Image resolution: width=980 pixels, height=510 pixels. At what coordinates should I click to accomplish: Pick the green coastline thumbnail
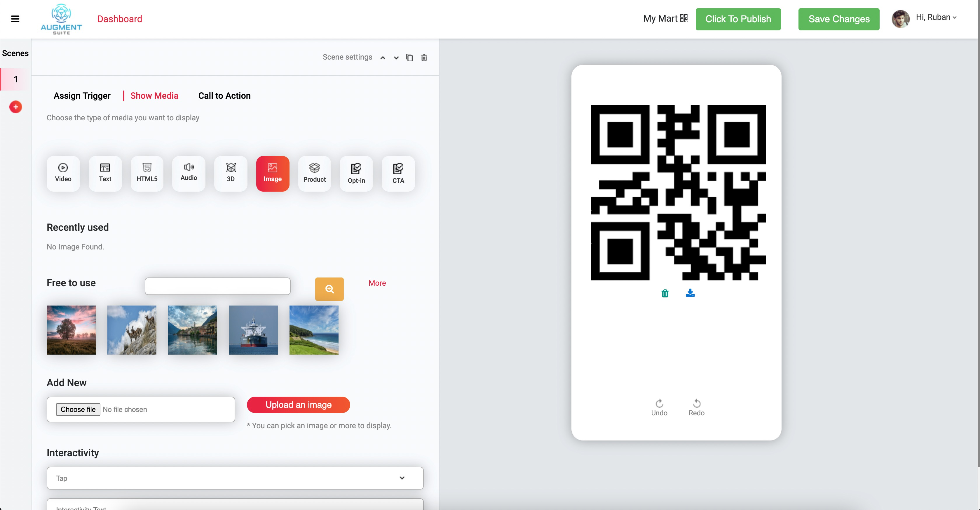pos(314,330)
